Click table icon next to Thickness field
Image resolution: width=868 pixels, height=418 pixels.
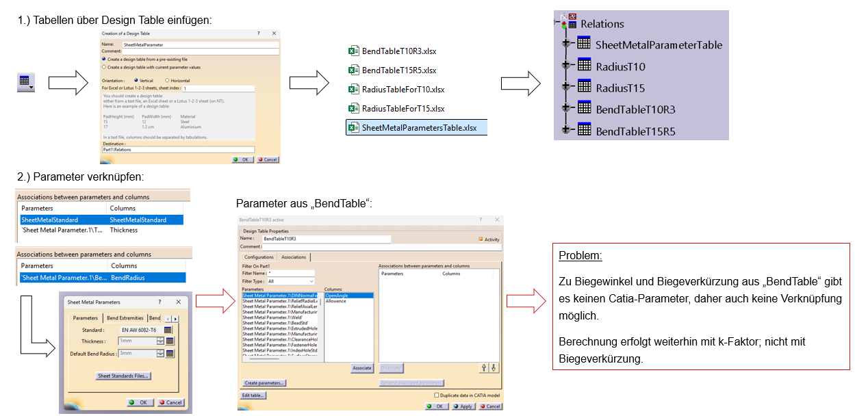coord(170,341)
